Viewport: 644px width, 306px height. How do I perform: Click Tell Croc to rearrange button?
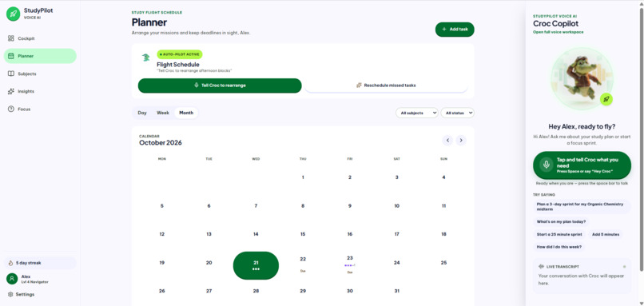click(220, 85)
